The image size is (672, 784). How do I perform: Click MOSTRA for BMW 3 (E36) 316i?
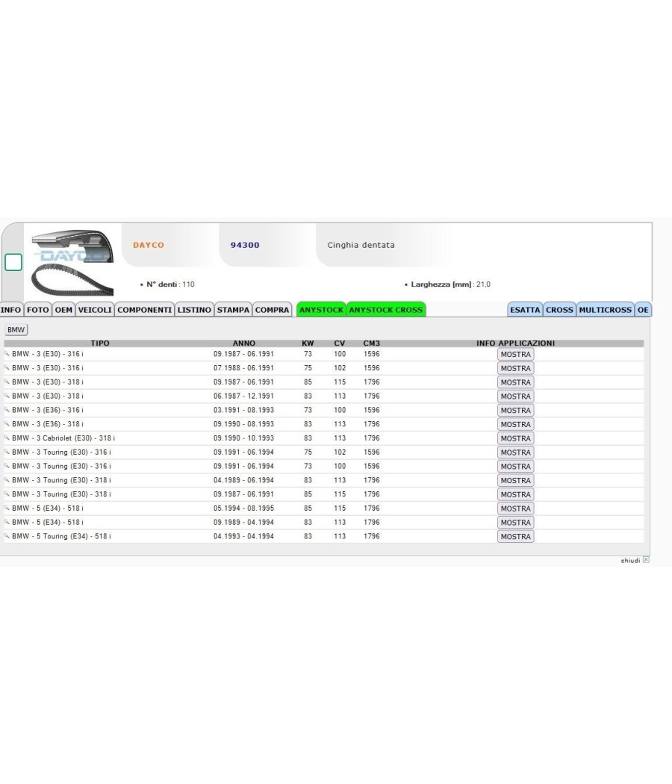[515, 411]
